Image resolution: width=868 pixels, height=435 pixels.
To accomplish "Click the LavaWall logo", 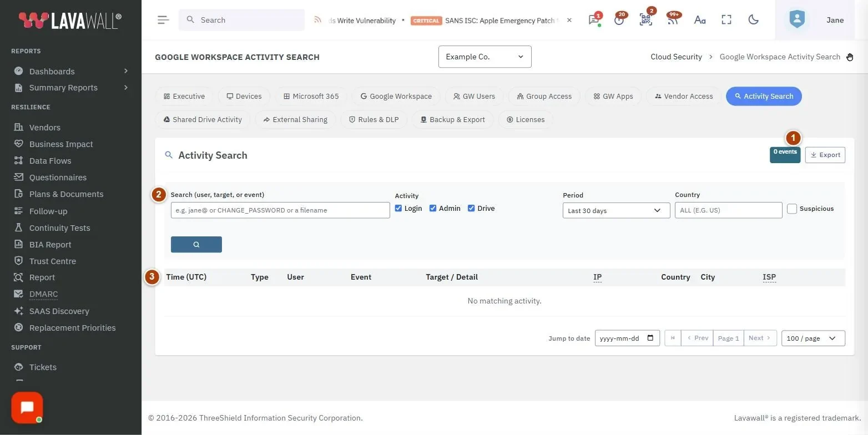I will click(x=70, y=20).
